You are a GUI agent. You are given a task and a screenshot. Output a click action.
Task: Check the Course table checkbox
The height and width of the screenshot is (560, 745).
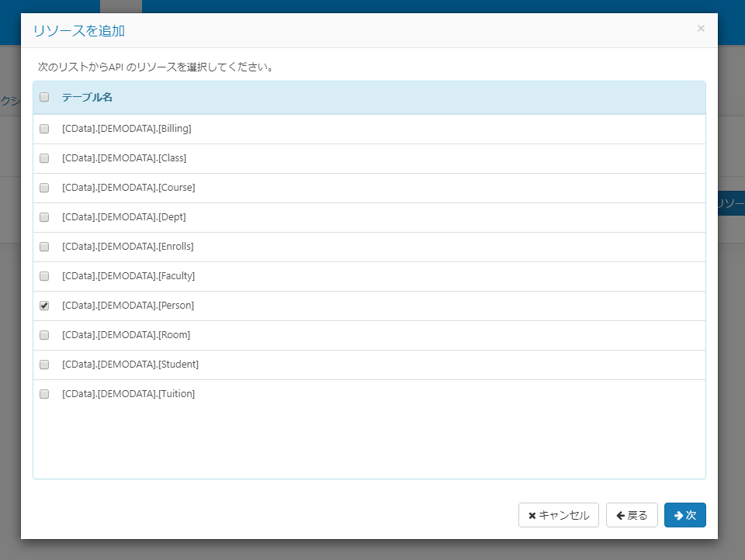(44, 188)
